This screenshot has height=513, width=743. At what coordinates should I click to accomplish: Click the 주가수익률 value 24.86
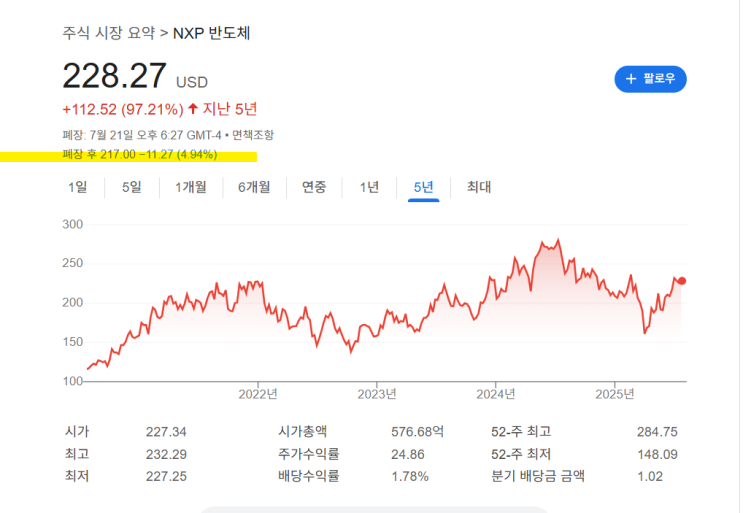point(408,455)
